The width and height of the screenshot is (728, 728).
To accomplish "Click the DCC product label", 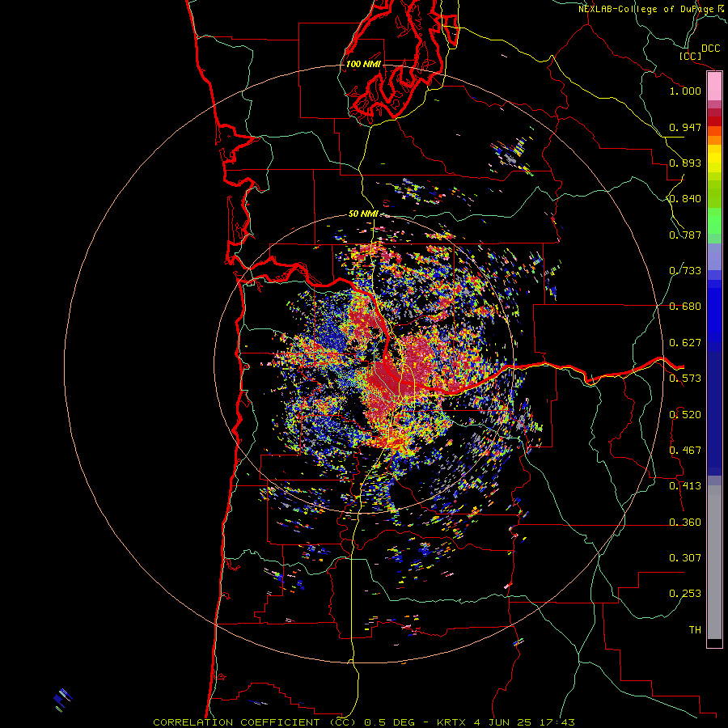I will coord(711,49).
